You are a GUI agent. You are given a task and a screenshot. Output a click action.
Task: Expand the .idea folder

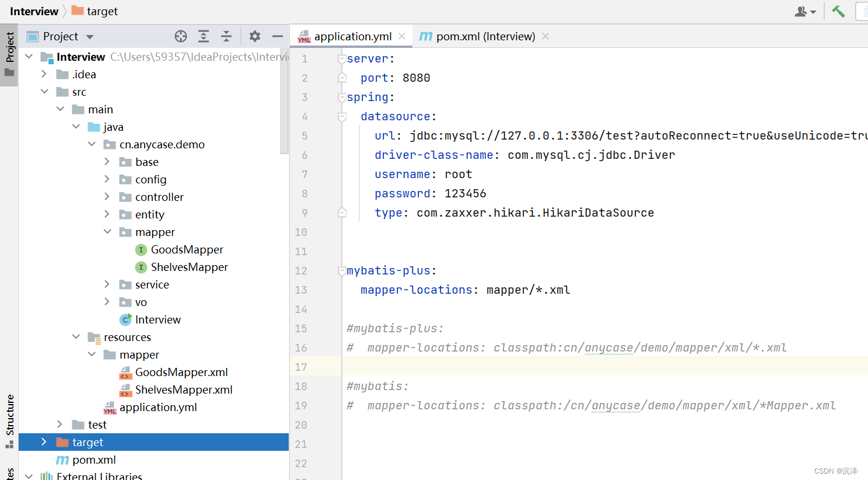coord(44,74)
